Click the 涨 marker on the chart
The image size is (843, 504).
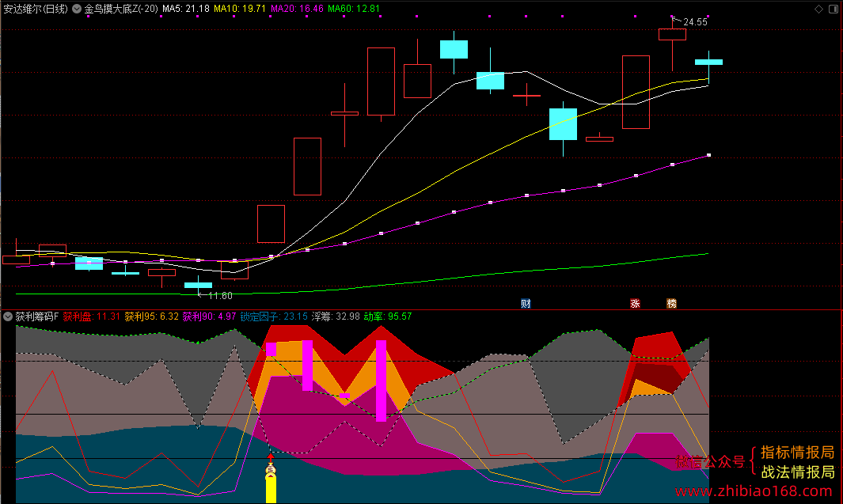[635, 304]
